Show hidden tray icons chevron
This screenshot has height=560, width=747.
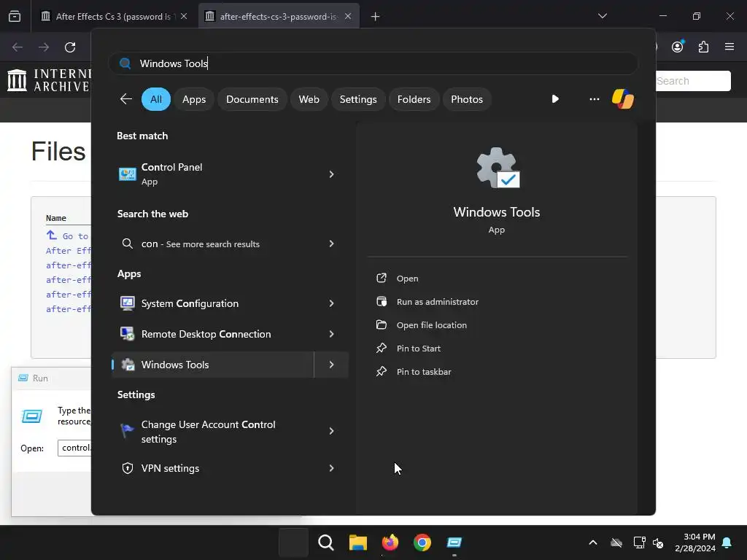pyautogui.click(x=593, y=542)
